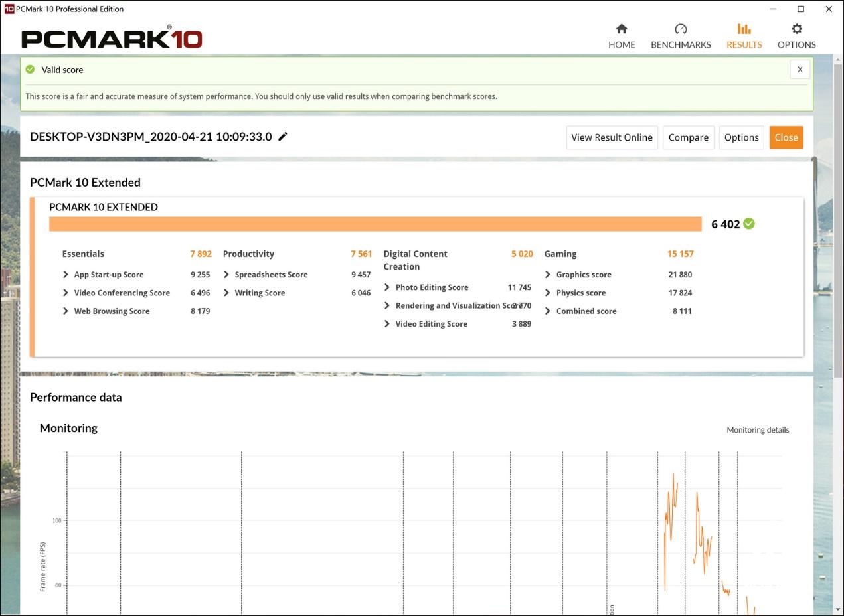Click the PCMARK10 logo

click(x=112, y=38)
